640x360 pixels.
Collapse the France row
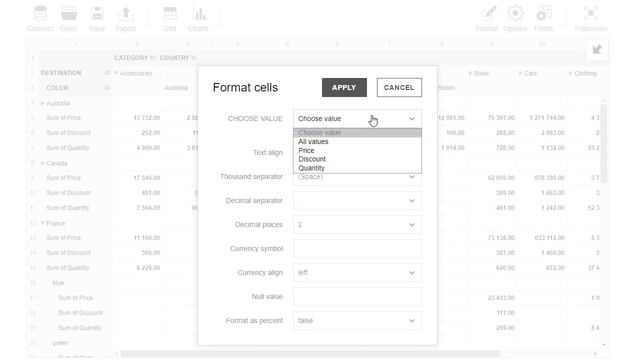[x=42, y=223]
